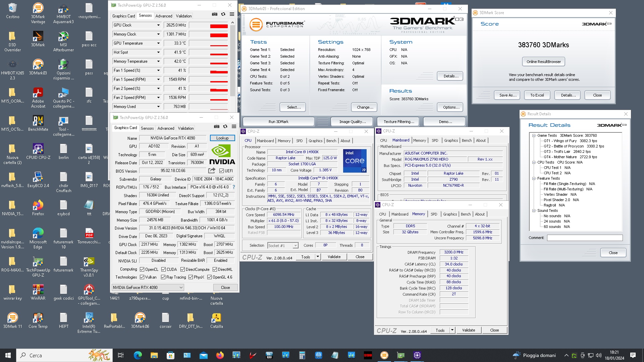Toggle the OpenGL 4.6 checkbox
Viewport: 644px width, 362px height.
pos(210,277)
